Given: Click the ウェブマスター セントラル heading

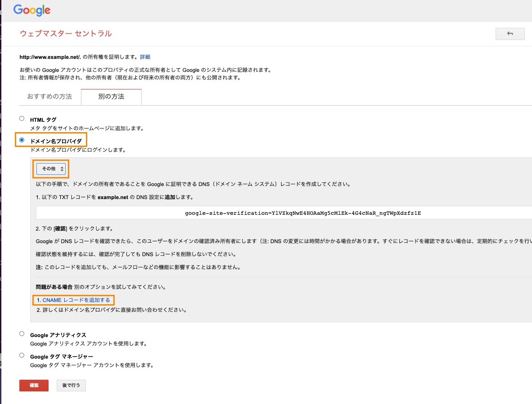Looking at the screenshot, I should 66,34.
